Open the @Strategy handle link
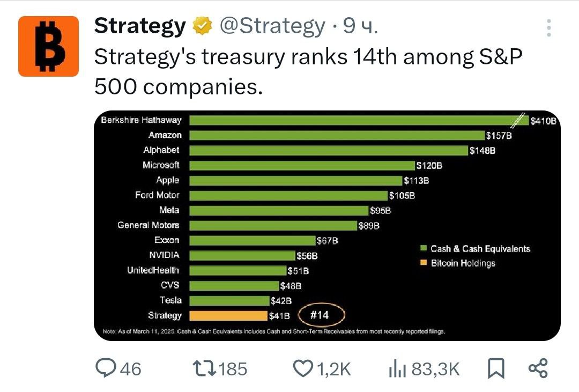 [272, 26]
